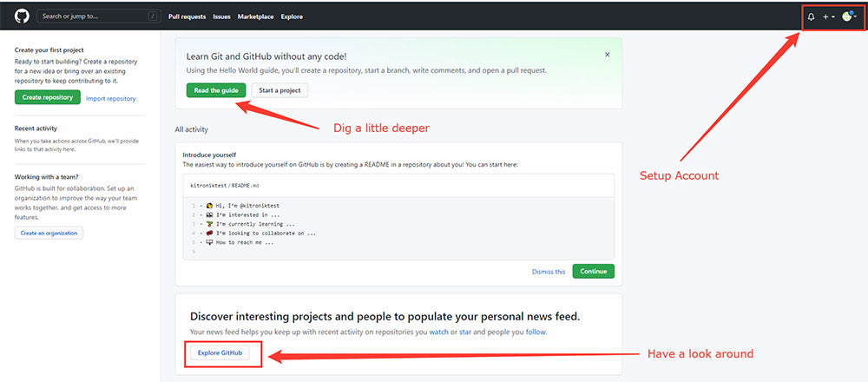Open Issues in top navigation
Image resolution: width=868 pixels, height=382 pixels.
point(222,16)
